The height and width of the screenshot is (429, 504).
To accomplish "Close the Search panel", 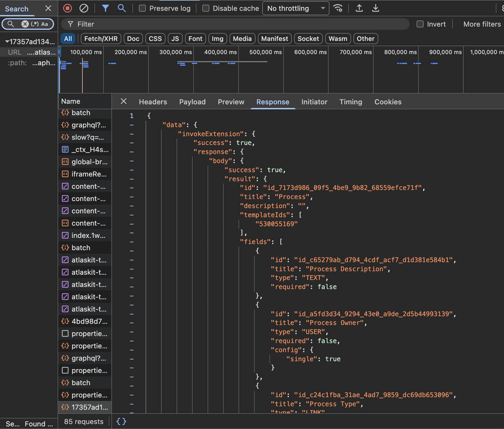I will pos(48,8).
